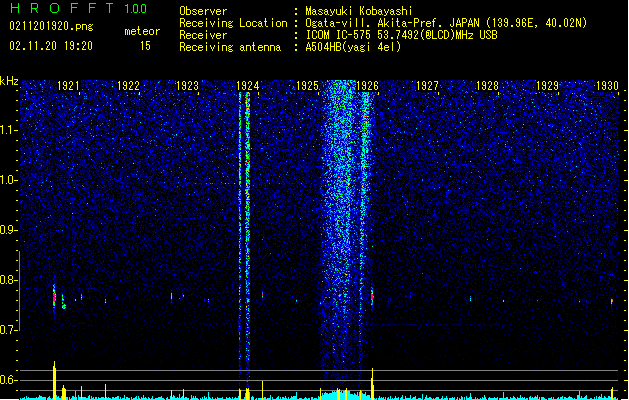Click the 0.7 kHz frequency axis label
629x400 pixels.
tap(8, 330)
